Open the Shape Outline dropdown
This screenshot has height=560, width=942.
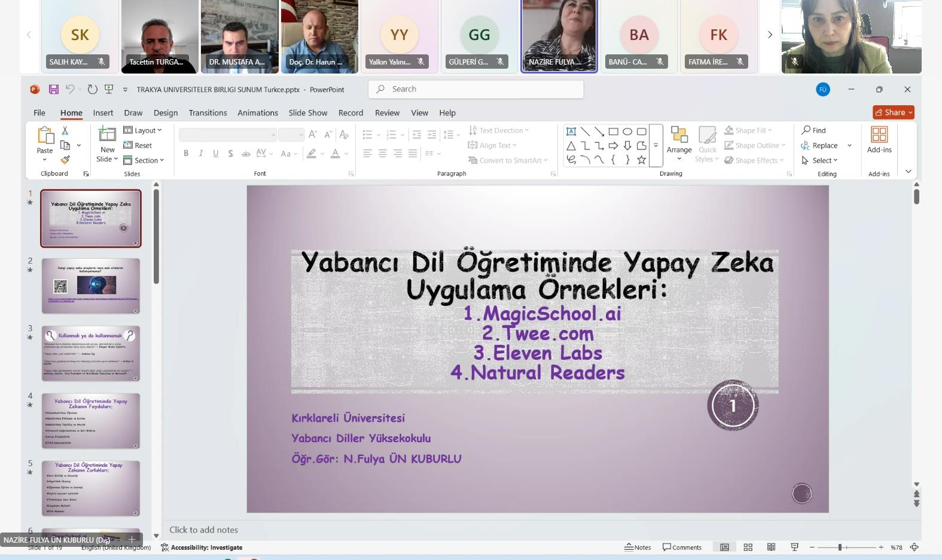[x=754, y=145]
